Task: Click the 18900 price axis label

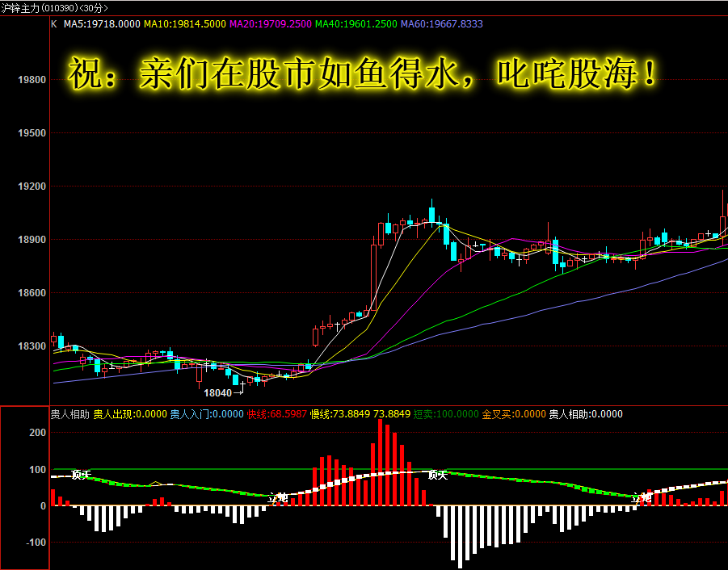Action: (32, 240)
